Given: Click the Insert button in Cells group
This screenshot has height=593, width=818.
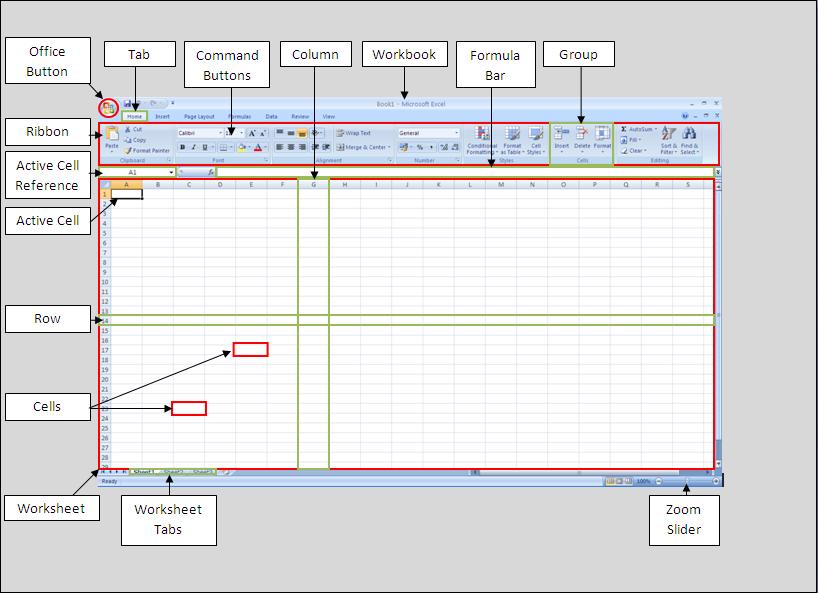Looking at the screenshot, I should tap(562, 135).
